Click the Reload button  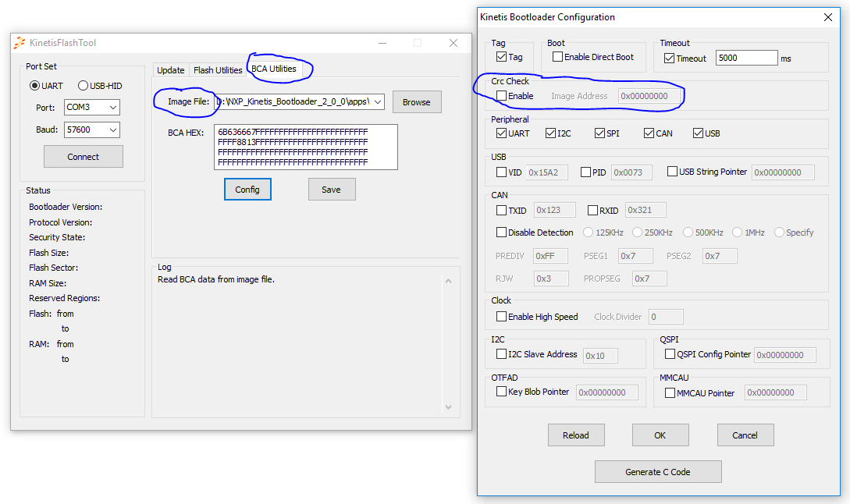tap(576, 435)
